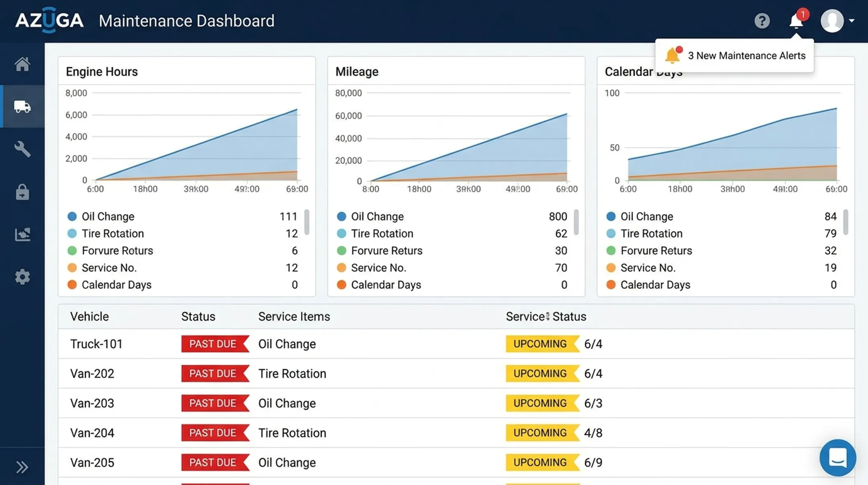
Task: Sort by Vehicle column header
Action: (x=89, y=316)
